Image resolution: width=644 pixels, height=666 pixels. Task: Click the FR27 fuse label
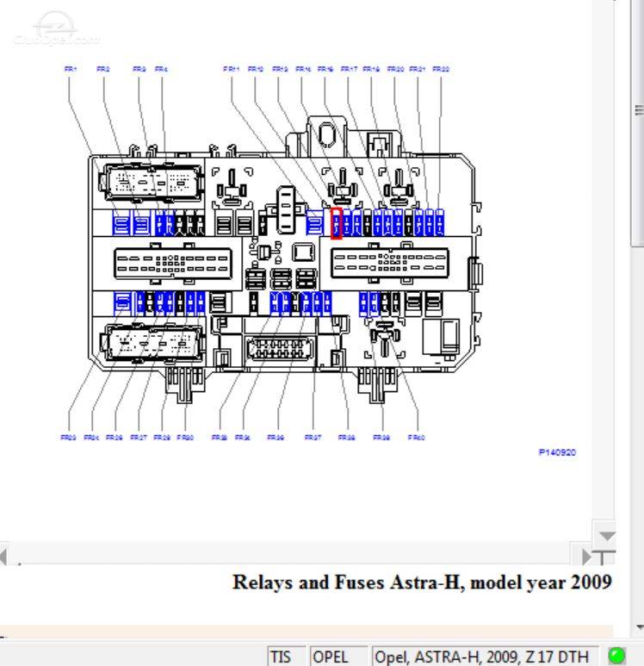pos(139,438)
